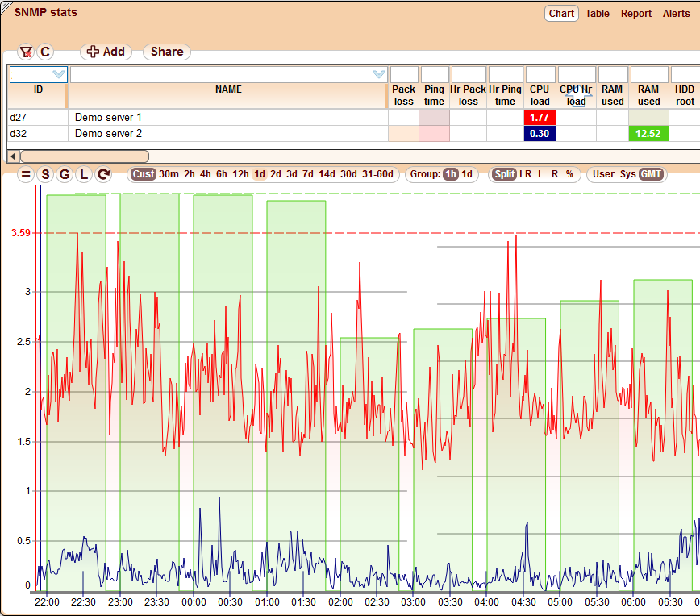Click the equals sign chart icon

25,174
